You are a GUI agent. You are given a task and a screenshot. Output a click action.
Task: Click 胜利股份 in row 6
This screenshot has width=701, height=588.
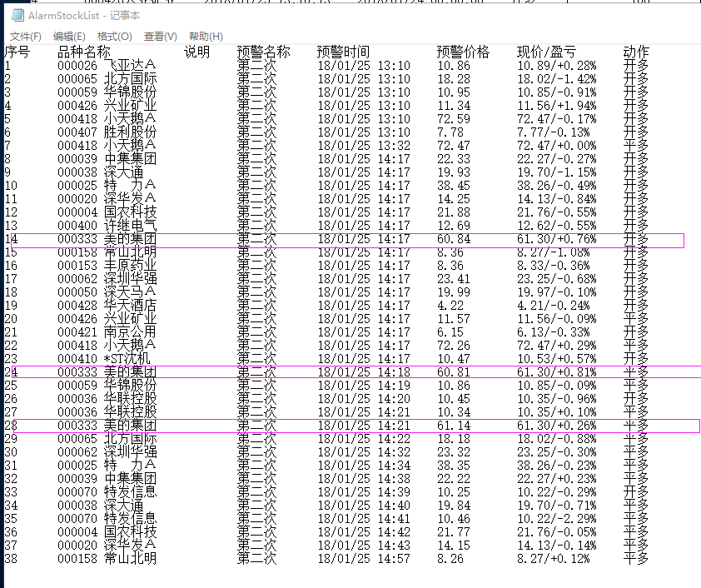130,132
